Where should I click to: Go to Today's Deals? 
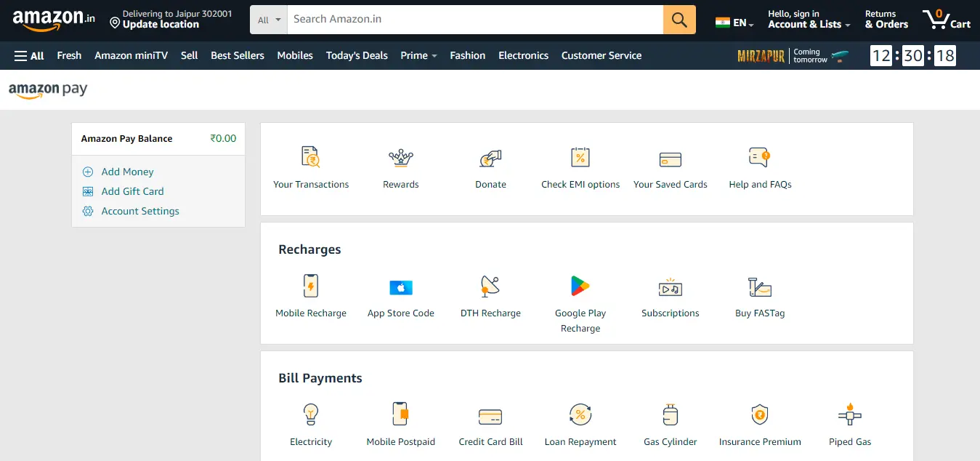point(357,55)
